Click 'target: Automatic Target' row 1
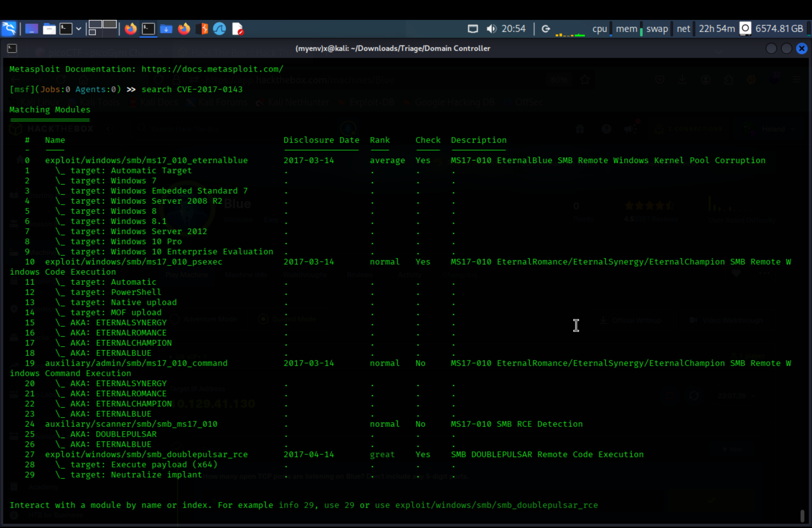Viewport: 812px width, 528px height. coord(131,171)
